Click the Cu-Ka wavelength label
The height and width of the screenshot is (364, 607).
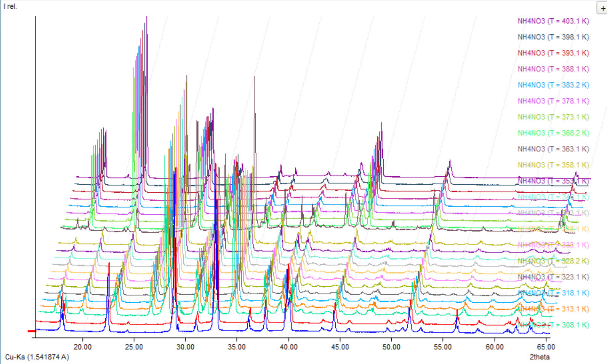[37, 357]
